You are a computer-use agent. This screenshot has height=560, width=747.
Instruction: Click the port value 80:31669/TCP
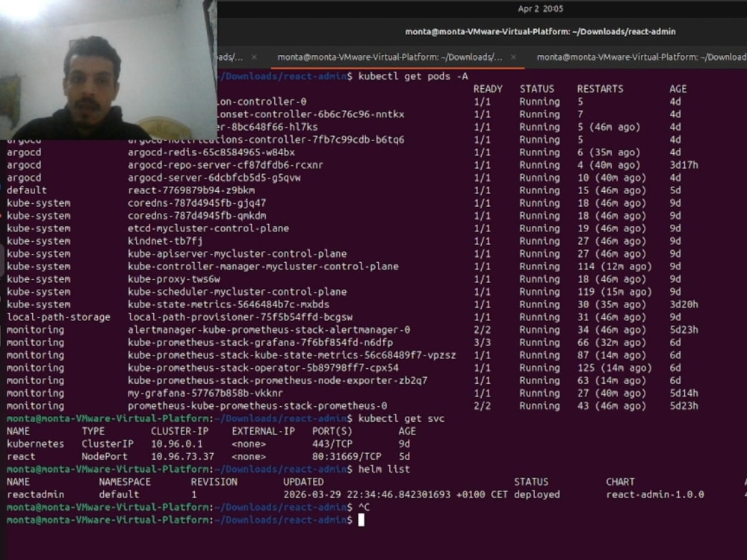click(x=347, y=456)
